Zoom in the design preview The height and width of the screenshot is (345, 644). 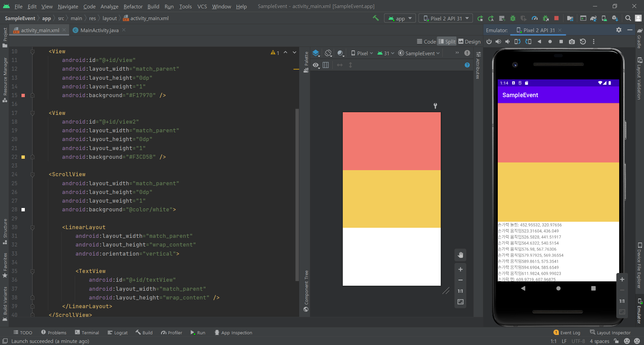point(460,269)
